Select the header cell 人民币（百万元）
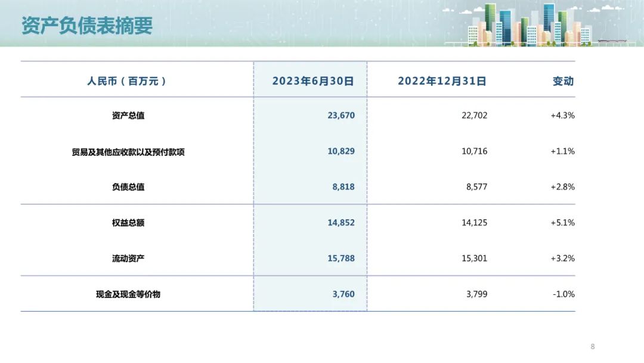Viewport: 644px width, 363px height. pos(126,81)
